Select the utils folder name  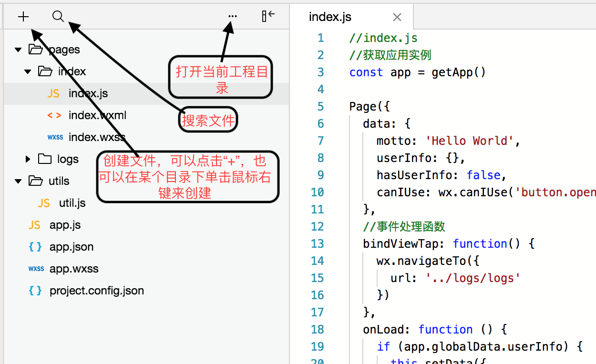(x=59, y=181)
